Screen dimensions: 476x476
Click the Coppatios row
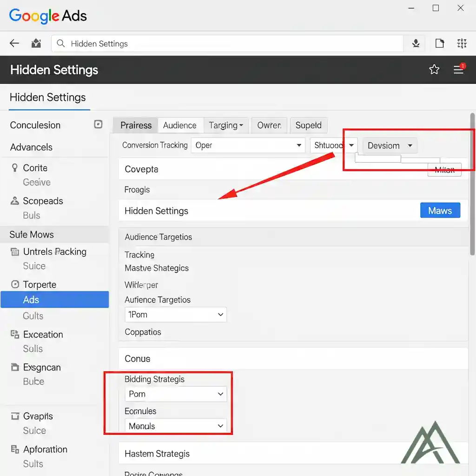coord(143,332)
